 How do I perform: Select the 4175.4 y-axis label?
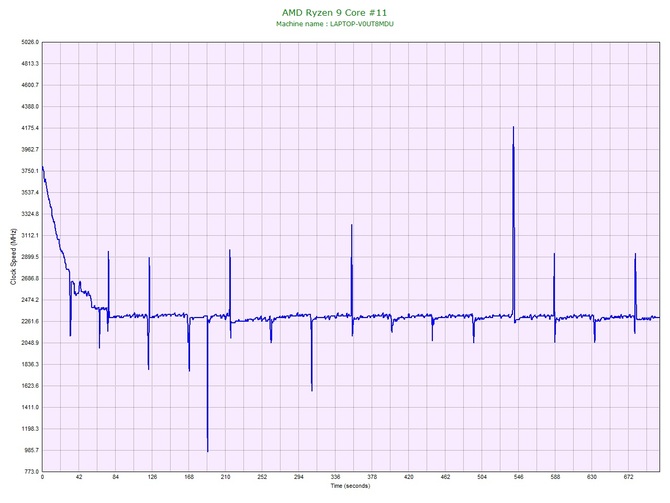coord(30,128)
